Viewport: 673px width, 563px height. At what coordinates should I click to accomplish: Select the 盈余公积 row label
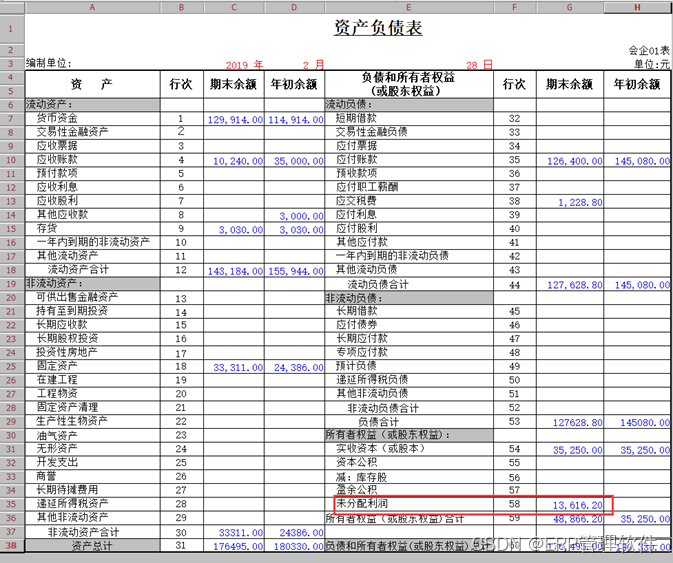tap(356, 490)
